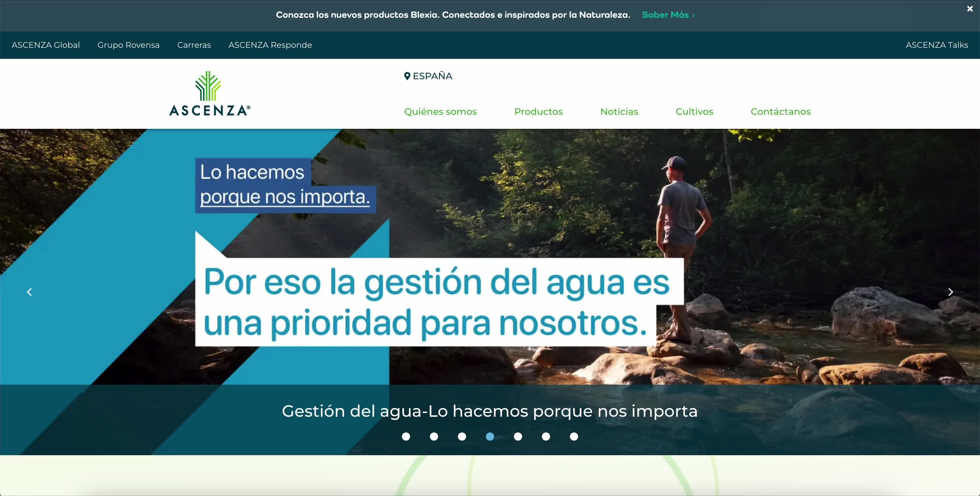Click the Grupo Rovensa link
The width and height of the screenshot is (980, 496).
click(x=128, y=45)
